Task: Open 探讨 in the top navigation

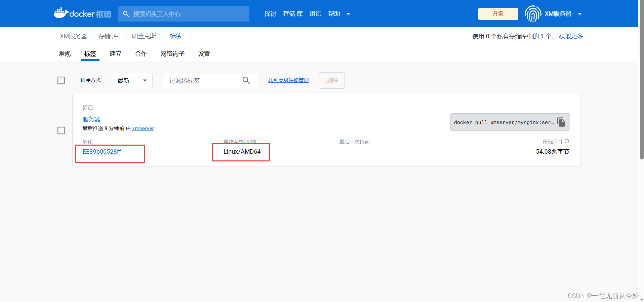Action: [x=270, y=14]
